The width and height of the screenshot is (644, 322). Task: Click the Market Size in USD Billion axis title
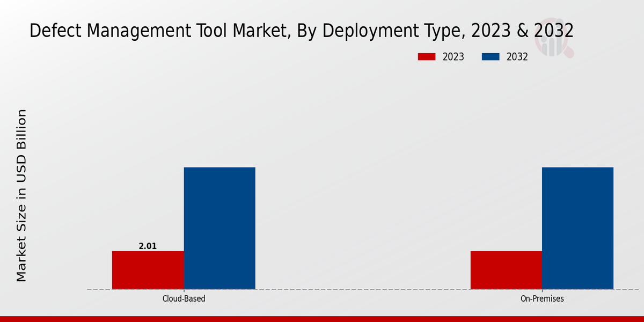pyautogui.click(x=21, y=195)
